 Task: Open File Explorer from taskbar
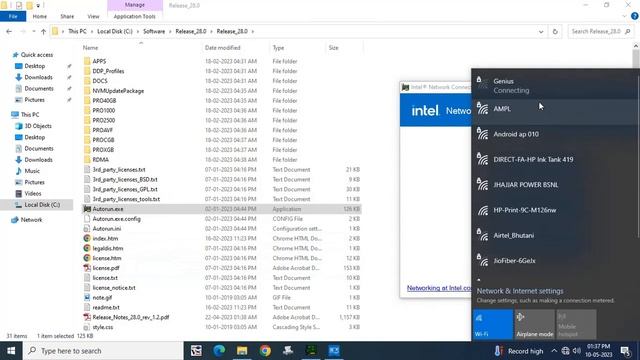[x=242, y=351]
